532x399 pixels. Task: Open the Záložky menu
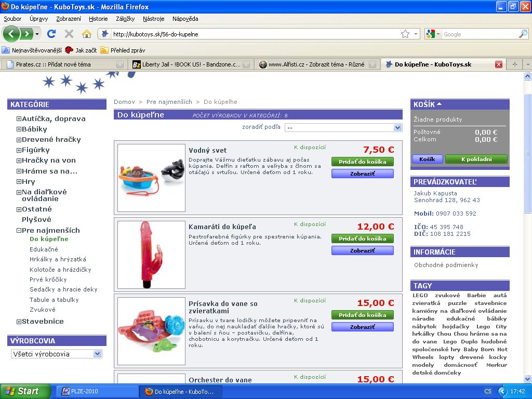125,19
